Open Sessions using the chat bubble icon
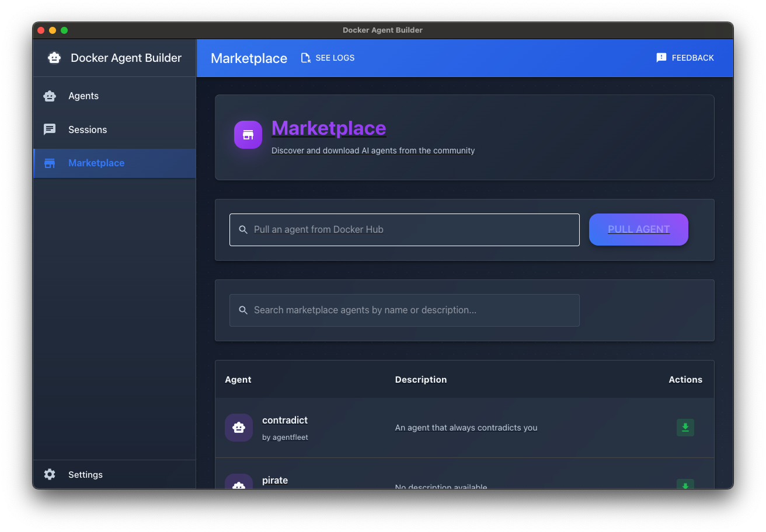This screenshot has height=532, width=766. pyautogui.click(x=50, y=129)
